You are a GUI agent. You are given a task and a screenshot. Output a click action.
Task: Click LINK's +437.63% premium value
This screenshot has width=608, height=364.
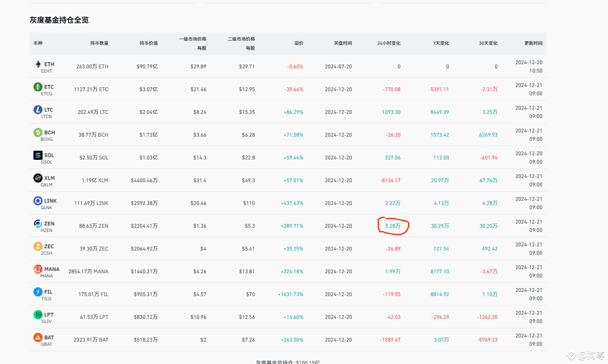[291, 203]
